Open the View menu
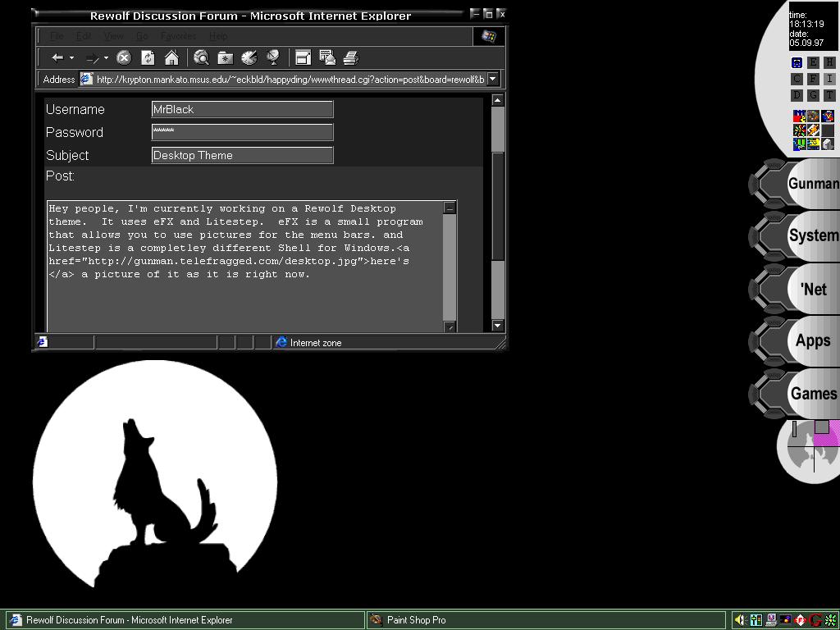Image resolution: width=840 pixels, height=630 pixels. [x=113, y=36]
